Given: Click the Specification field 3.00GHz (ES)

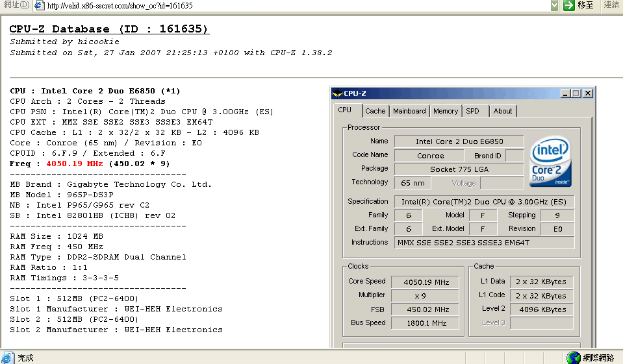Looking at the screenshot, I should [484, 202].
